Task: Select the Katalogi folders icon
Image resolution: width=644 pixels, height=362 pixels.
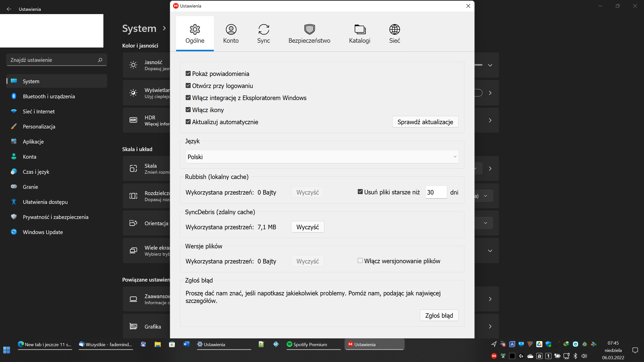Action: coord(359,30)
